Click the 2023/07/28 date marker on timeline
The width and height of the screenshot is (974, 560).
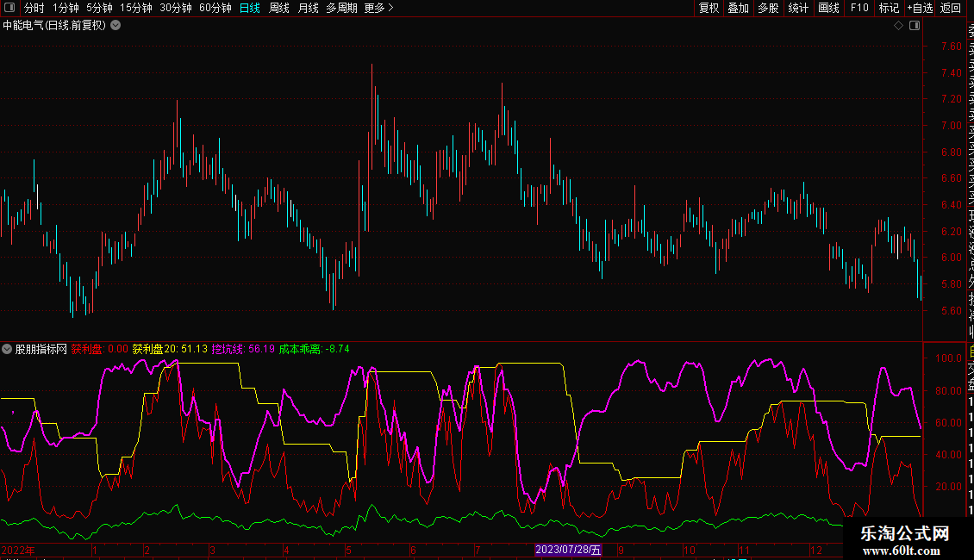(568, 550)
